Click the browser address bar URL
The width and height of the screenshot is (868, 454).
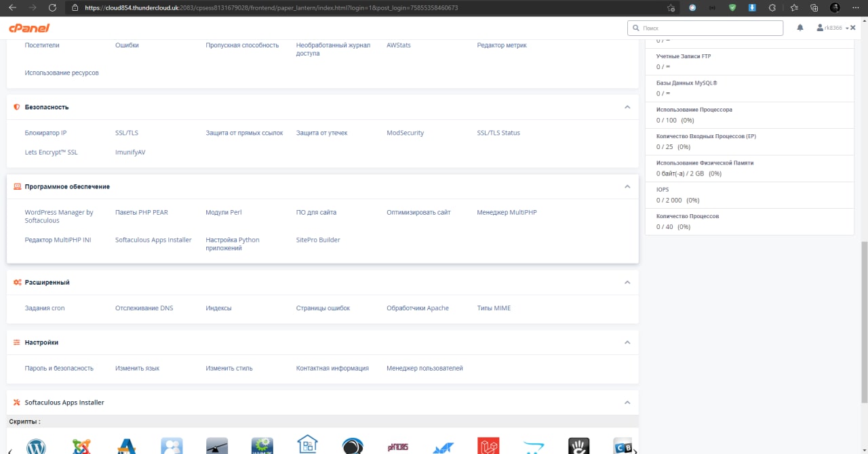271,8
